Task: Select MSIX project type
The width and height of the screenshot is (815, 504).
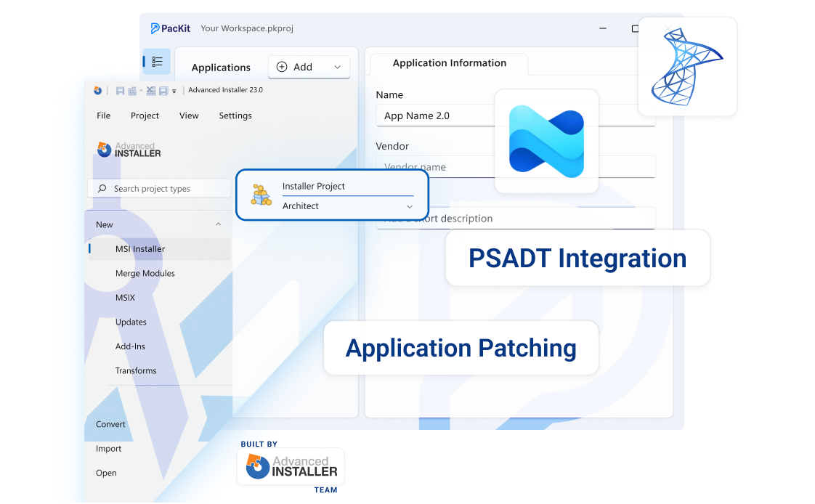Action: pos(125,298)
